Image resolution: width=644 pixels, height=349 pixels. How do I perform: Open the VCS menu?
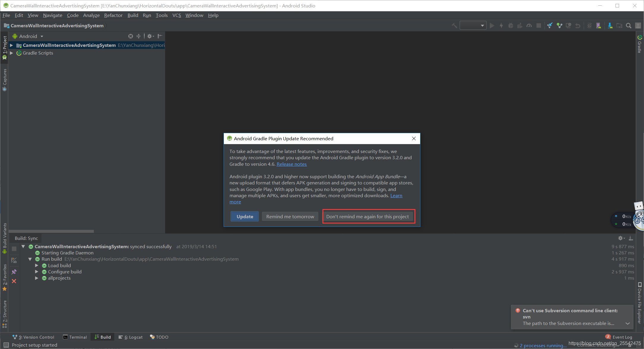point(177,15)
